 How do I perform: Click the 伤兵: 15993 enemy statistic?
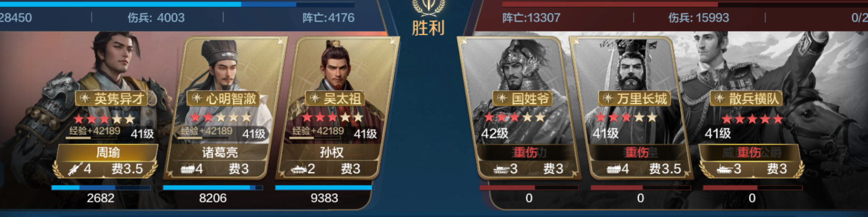coord(699,18)
